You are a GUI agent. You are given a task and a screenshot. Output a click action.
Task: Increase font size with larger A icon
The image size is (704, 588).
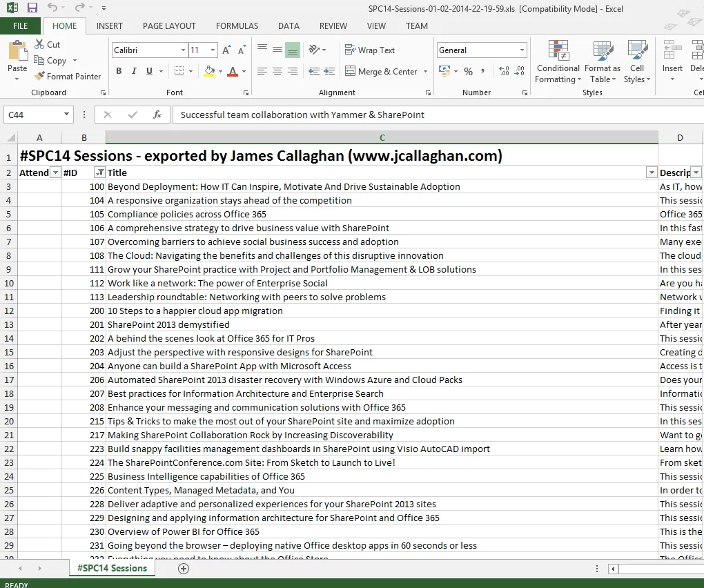click(x=226, y=50)
